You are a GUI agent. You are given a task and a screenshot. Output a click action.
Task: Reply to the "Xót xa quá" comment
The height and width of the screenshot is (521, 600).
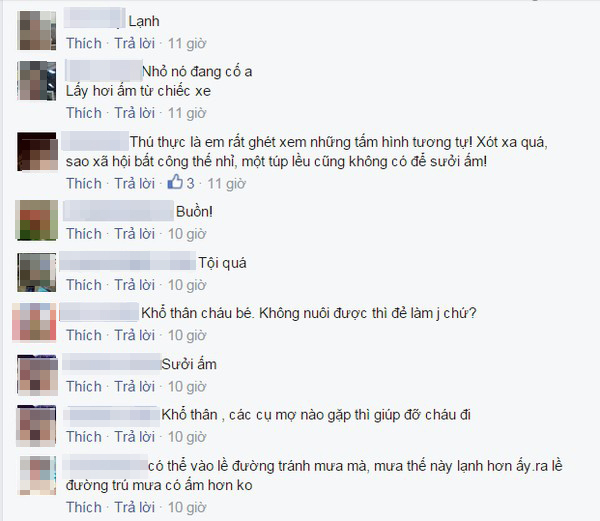click(x=135, y=184)
